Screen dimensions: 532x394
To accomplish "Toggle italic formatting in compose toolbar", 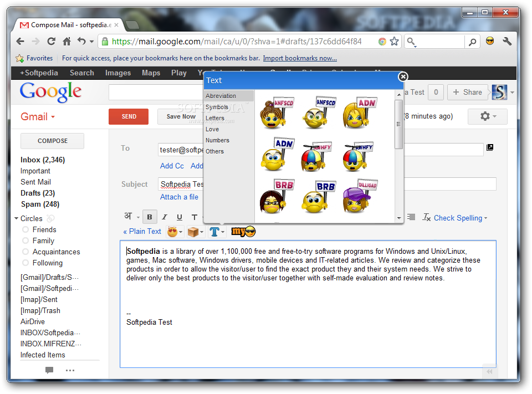I will click(165, 217).
